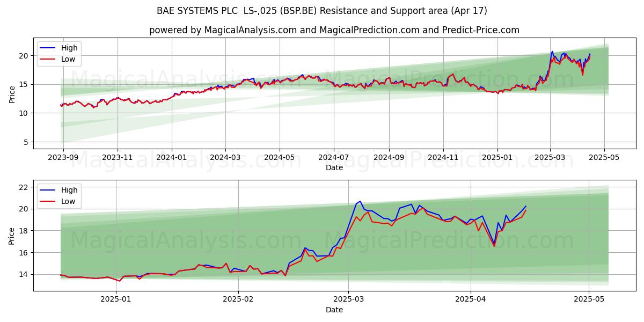
Task: Click the '14' y-axis tick in bottom chart
Action: (x=25, y=274)
